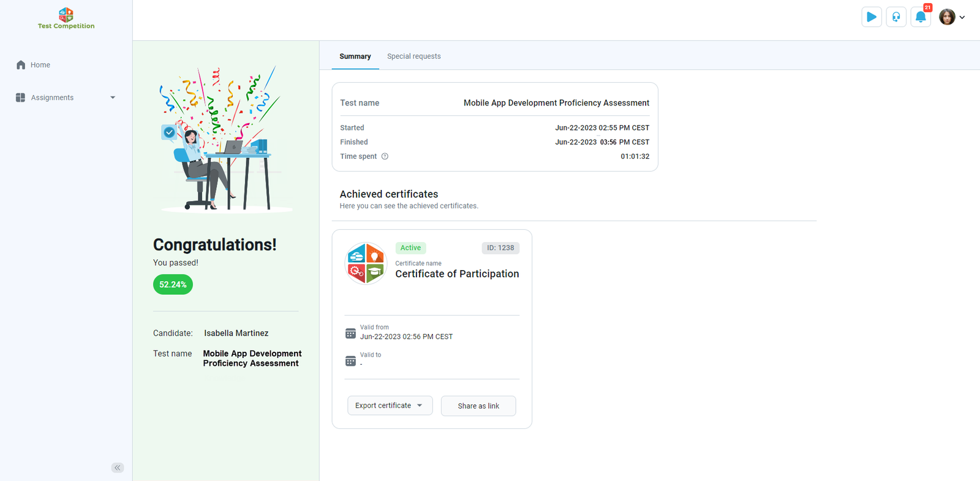Open notifications bell icon
This screenshot has width=980, height=481.
pos(920,17)
